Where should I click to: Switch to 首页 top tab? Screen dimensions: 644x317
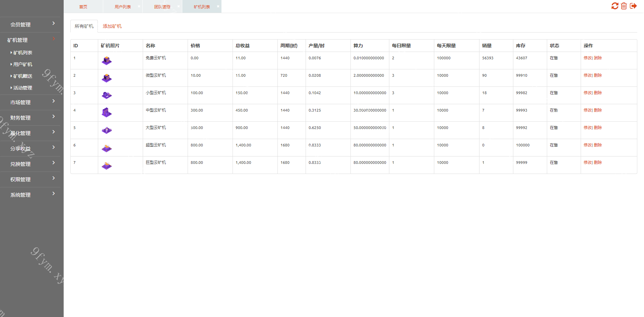coord(83,7)
